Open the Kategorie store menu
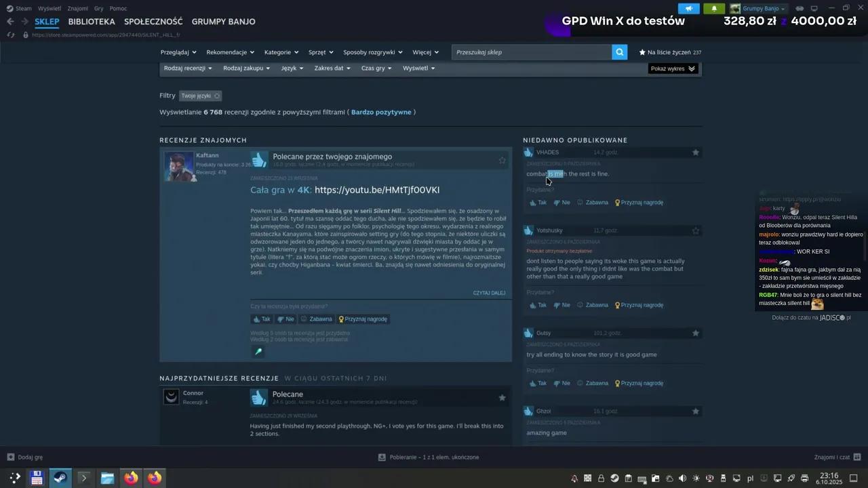 coord(281,52)
